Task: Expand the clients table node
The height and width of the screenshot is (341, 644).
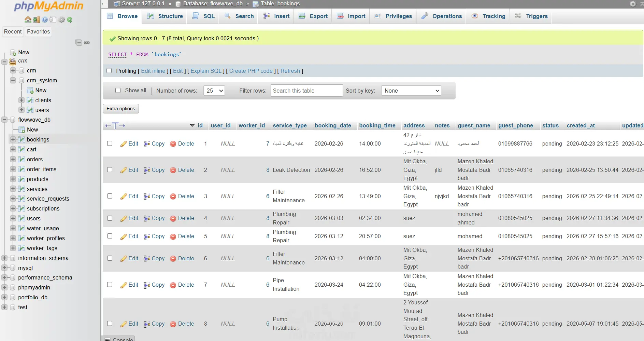Action: pos(21,100)
